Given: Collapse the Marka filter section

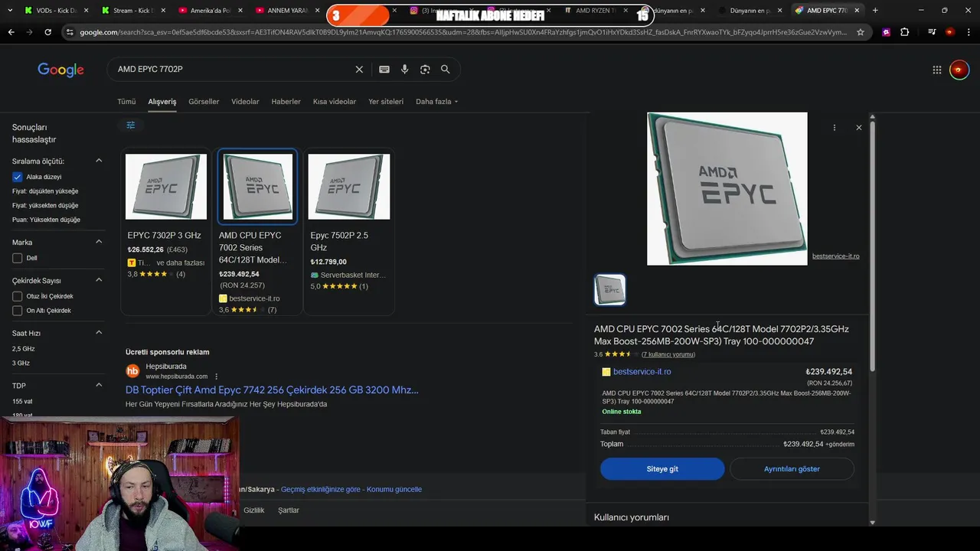Looking at the screenshot, I should click(99, 242).
